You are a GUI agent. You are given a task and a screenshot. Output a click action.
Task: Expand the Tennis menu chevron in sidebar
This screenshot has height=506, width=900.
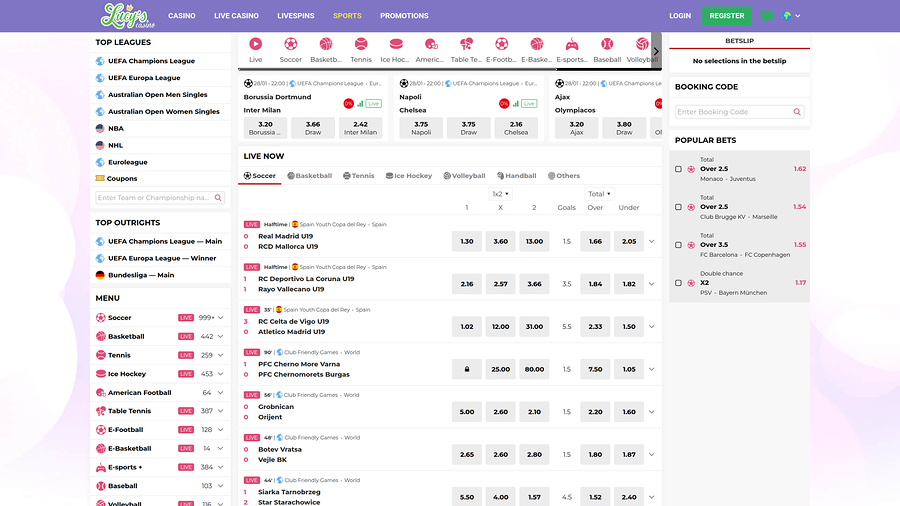coord(222,355)
